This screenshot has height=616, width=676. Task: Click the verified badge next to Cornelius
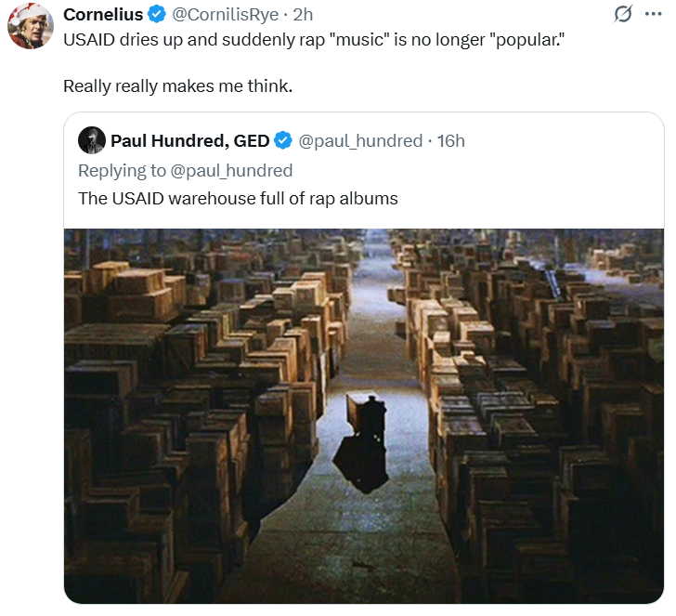(x=158, y=14)
